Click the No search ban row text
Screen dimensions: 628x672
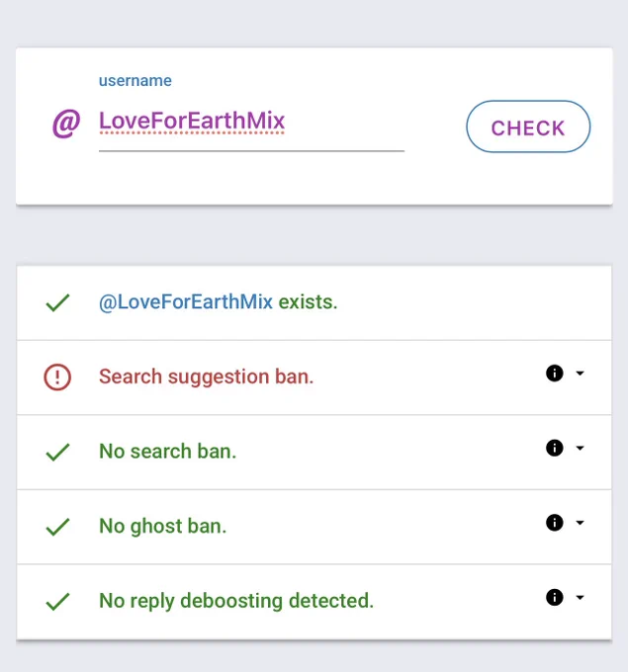(x=168, y=452)
